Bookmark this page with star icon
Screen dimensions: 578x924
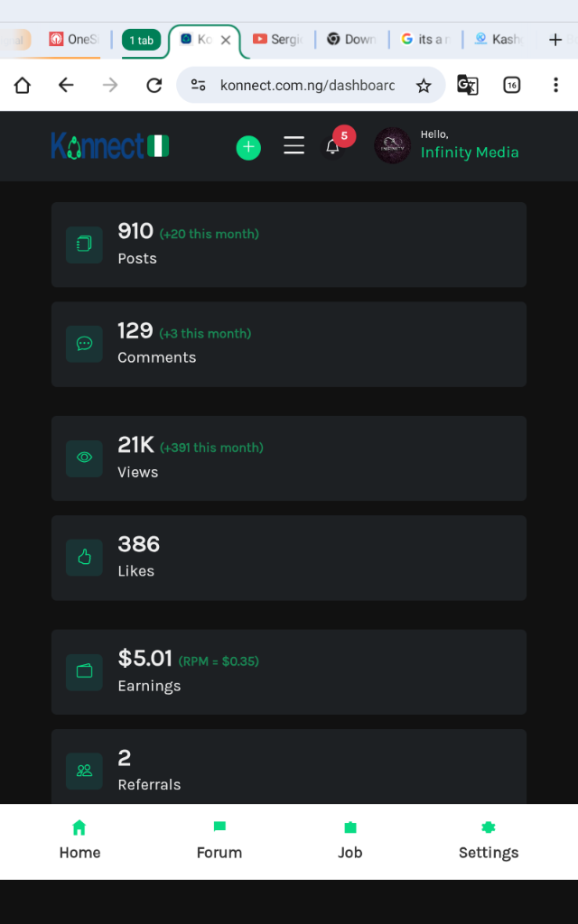coord(424,86)
